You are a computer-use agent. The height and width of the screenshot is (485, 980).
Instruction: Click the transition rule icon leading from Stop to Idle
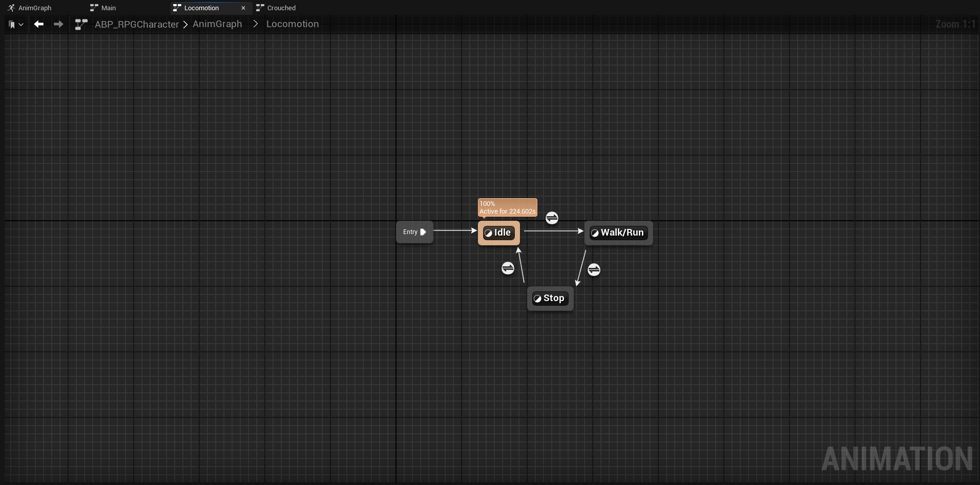(x=508, y=268)
